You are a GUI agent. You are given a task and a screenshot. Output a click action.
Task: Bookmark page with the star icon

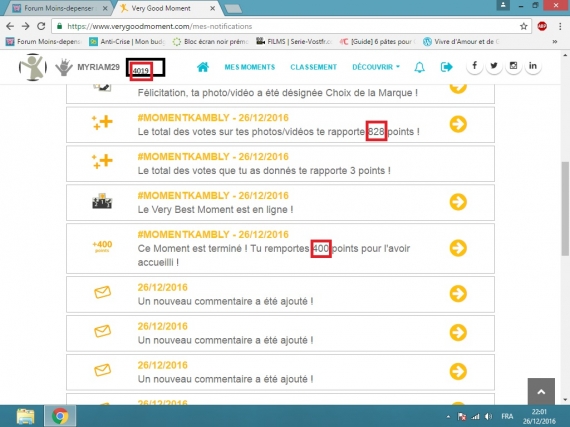point(523,26)
